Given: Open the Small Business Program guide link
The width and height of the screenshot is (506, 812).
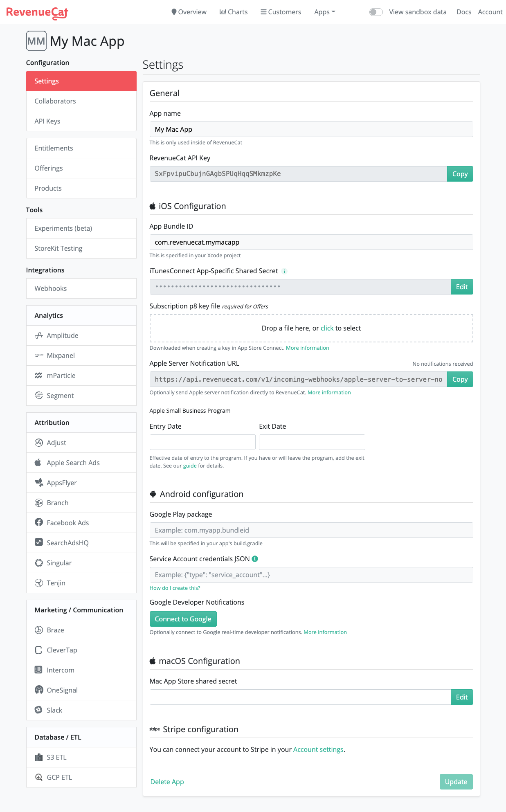Looking at the screenshot, I should click(x=190, y=466).
